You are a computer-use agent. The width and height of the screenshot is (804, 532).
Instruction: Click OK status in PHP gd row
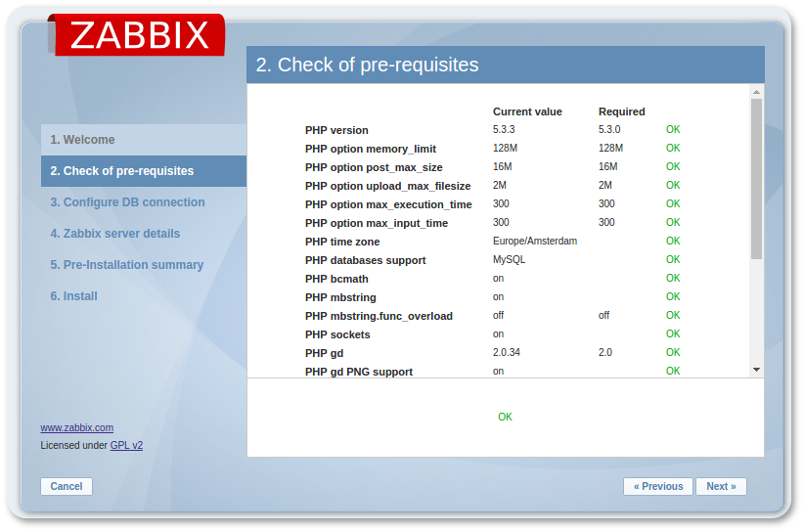coord(673,353)
